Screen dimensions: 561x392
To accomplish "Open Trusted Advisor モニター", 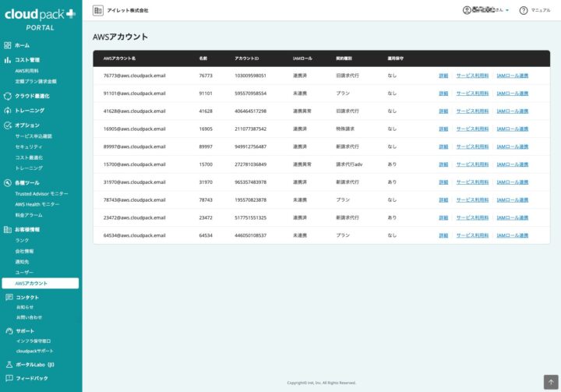I will tap(41, 194).
